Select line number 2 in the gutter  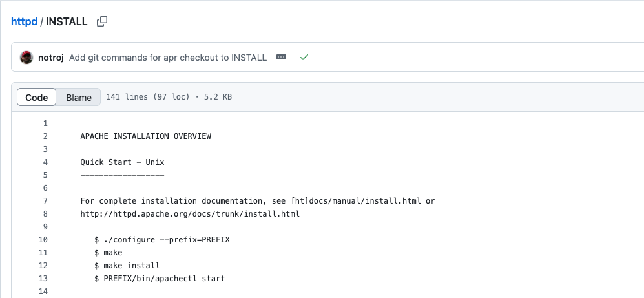pos(45,136)
